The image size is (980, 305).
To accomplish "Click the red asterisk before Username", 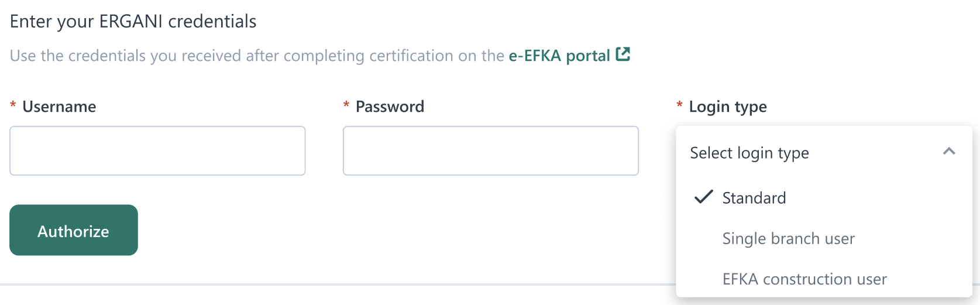I will [13, 105].
